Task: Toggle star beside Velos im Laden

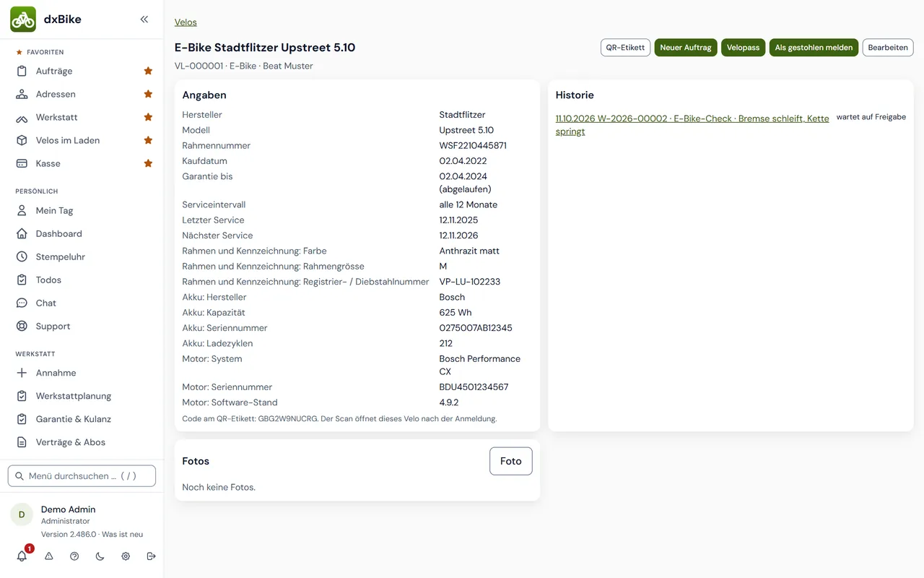Action: point(148,140)
